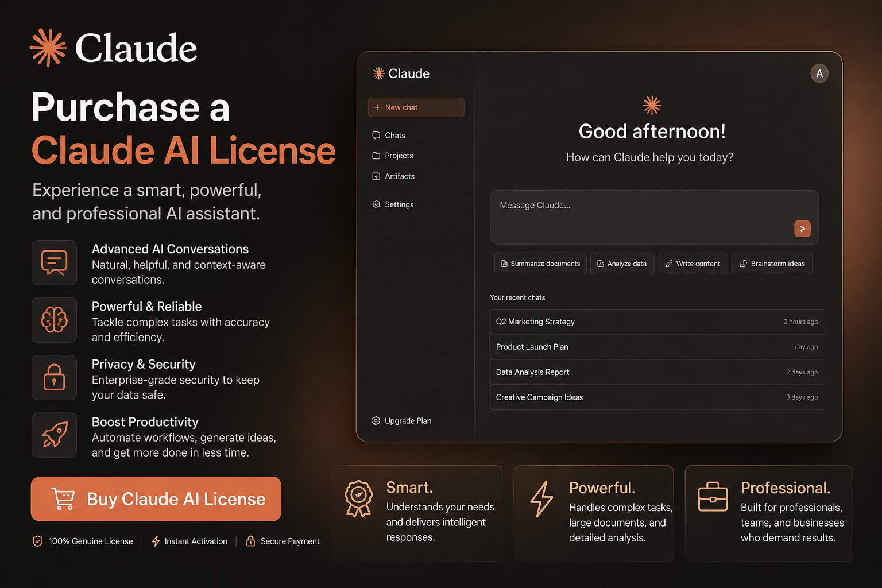
Task: Click the Secure Payment text
Action: [290, 541]
